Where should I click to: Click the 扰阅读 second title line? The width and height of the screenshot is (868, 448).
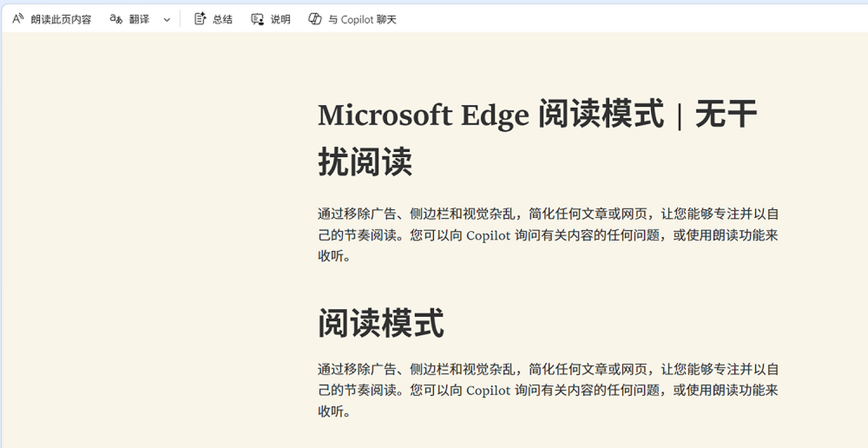[x=365, y=162]
